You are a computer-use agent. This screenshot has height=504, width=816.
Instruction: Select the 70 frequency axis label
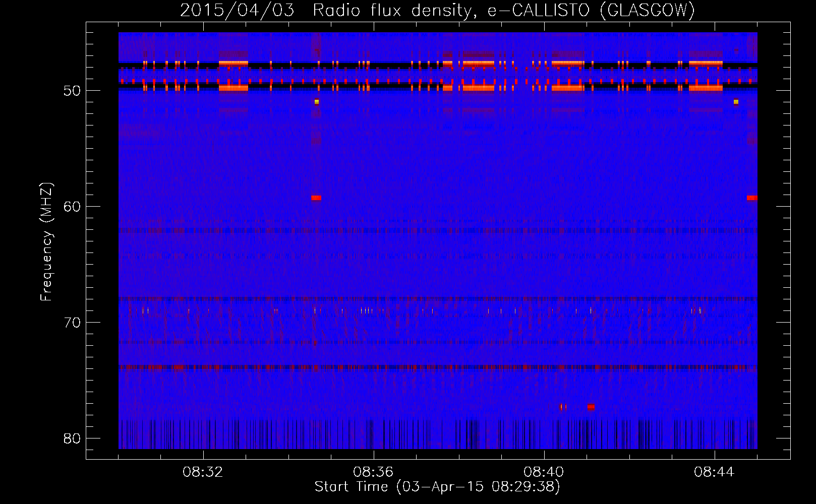73,323
